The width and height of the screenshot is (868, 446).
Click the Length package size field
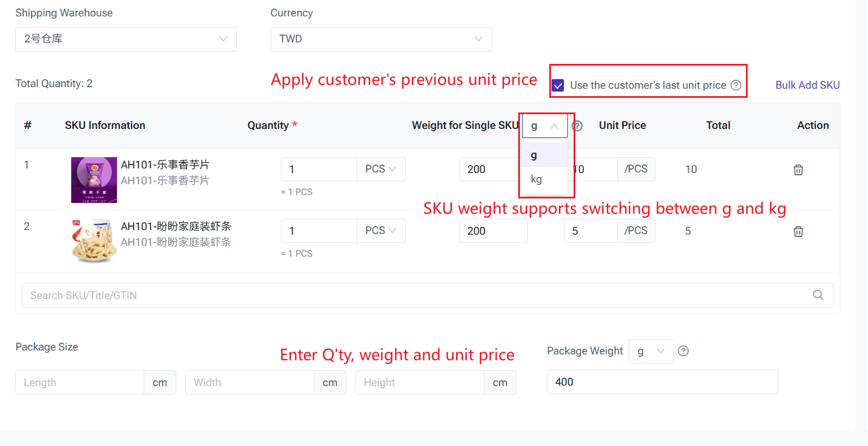(80, 383)
